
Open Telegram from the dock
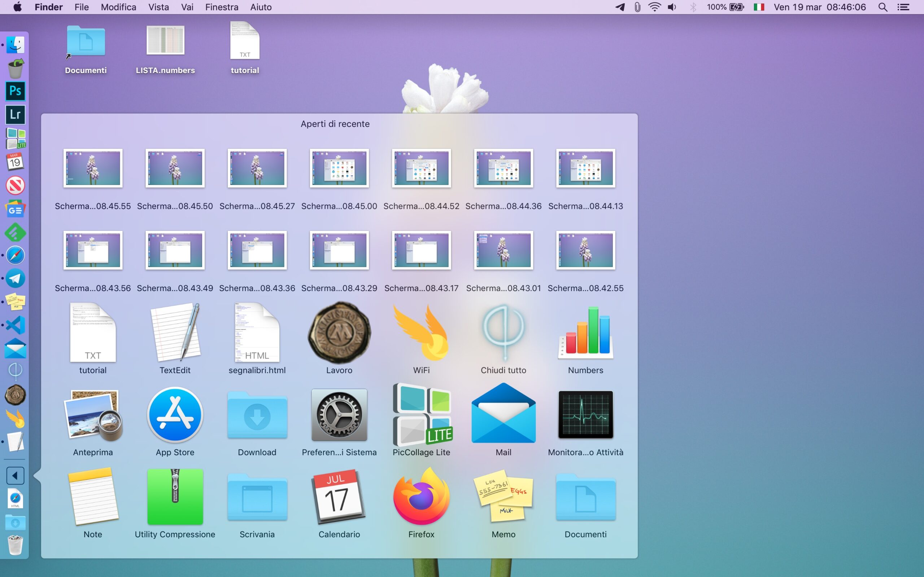pos(15,278)
